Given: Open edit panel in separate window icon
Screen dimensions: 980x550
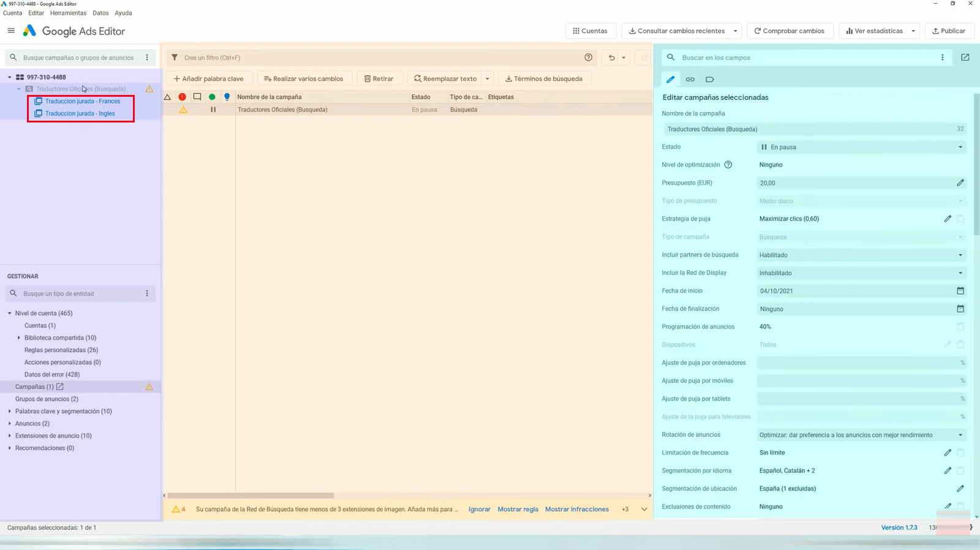Looking at the screenshot, I should click(x=965, y=58).
